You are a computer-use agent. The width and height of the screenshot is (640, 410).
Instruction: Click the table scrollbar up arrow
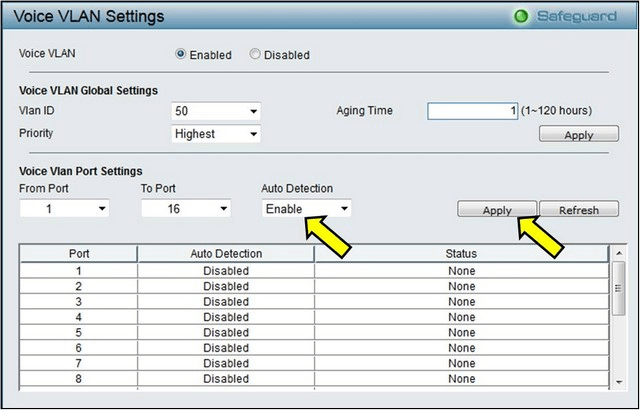click(x=619, y=253)
